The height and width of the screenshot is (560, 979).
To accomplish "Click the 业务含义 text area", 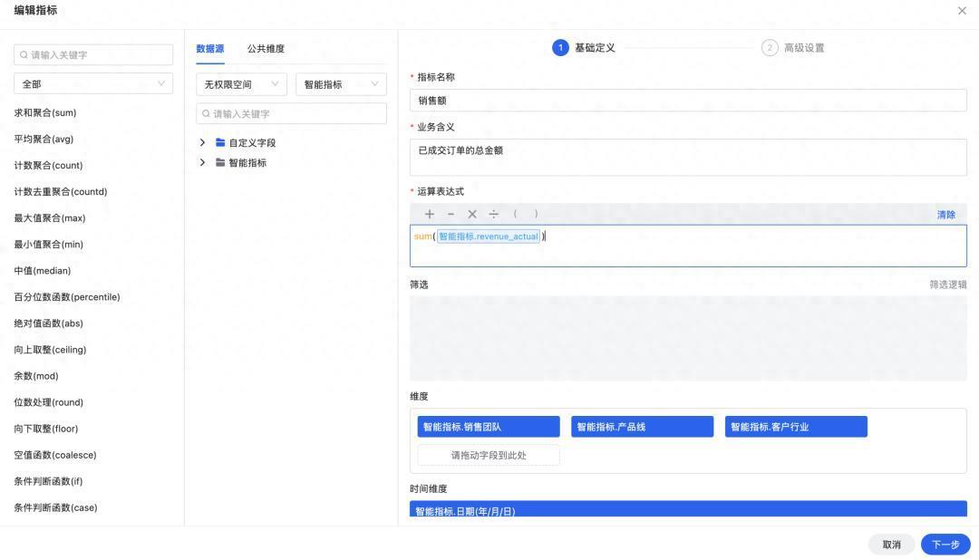I will click(x=688, y=158).
